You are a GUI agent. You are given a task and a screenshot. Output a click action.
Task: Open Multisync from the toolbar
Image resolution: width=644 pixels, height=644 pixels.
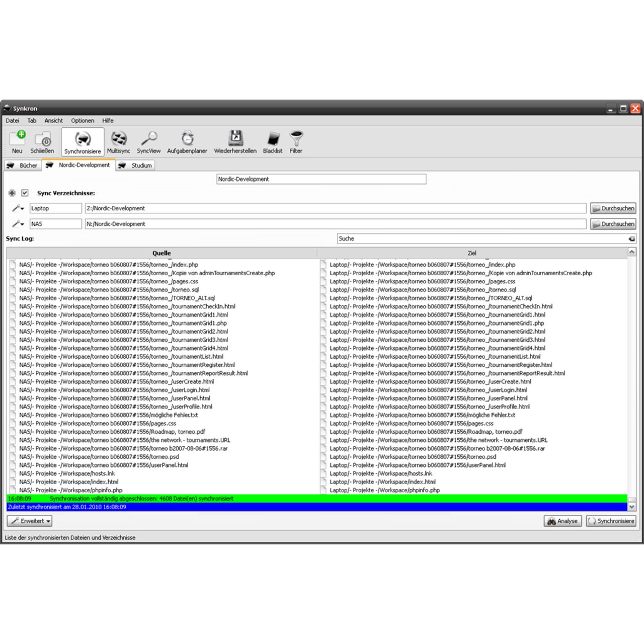coord(119,141)
